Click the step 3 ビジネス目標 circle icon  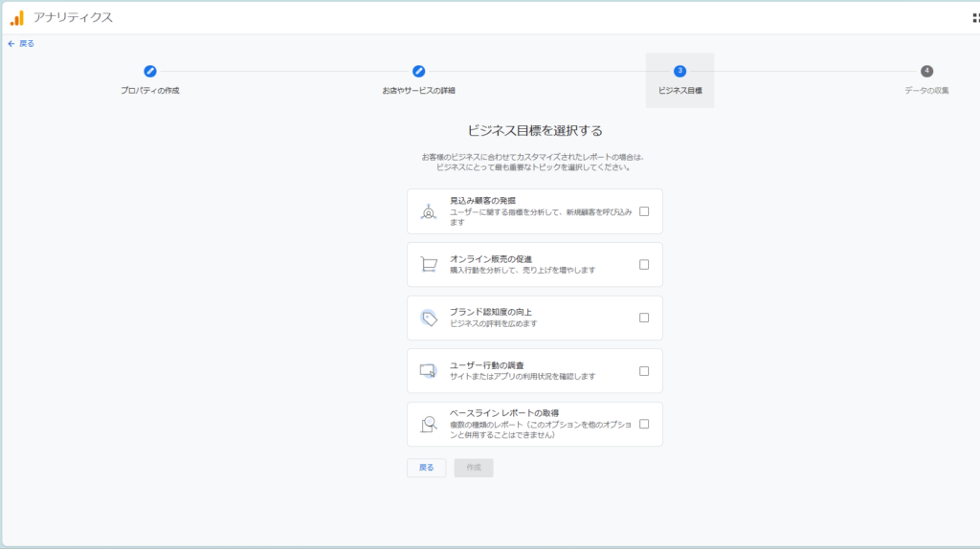(x=679, y=71)
